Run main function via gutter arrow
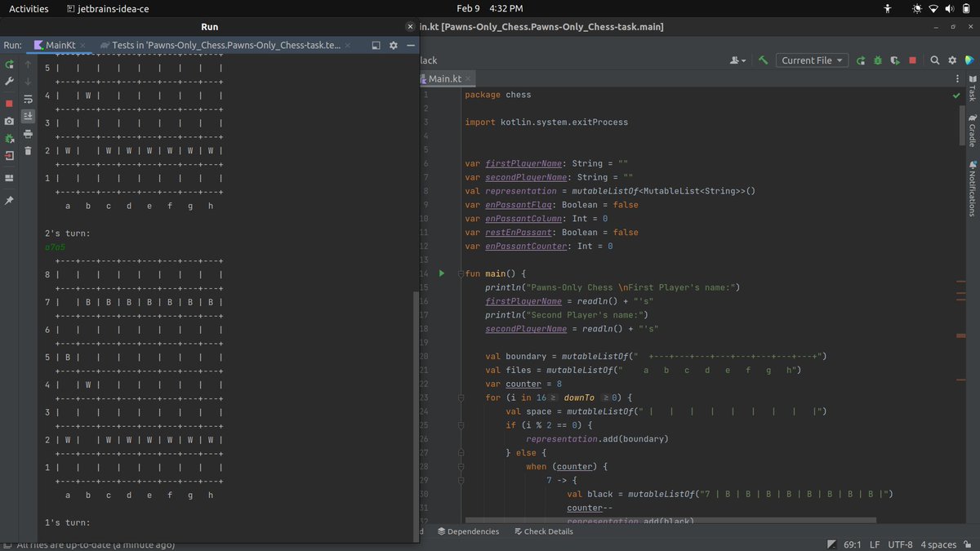 pos(442,273)
